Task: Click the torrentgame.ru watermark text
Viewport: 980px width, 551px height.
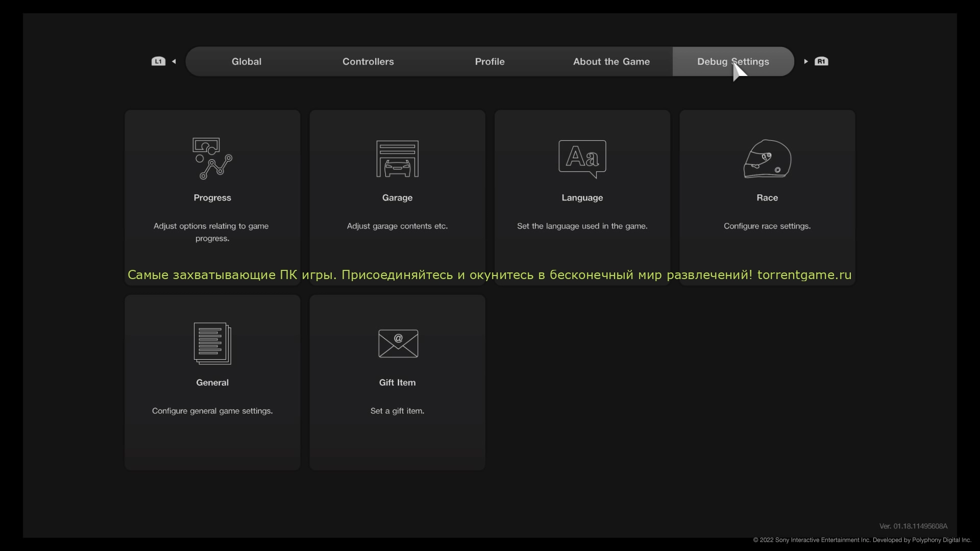Action: point(804,275)
